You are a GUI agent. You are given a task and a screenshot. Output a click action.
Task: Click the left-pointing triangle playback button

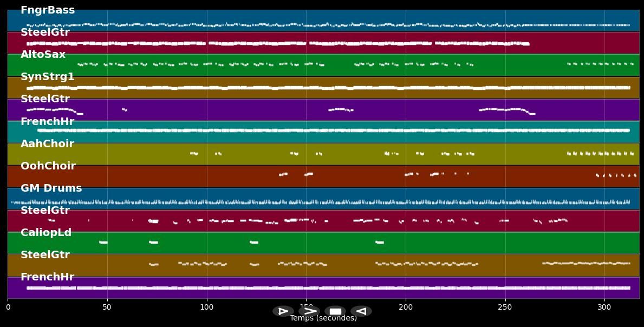361,311
